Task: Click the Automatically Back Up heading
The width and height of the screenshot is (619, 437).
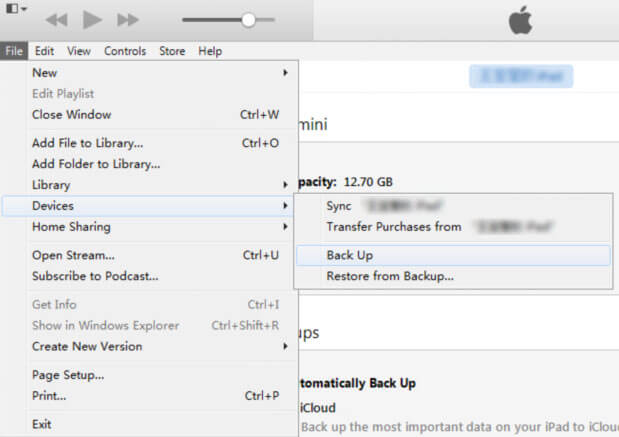Action: [x=357, y=383]
